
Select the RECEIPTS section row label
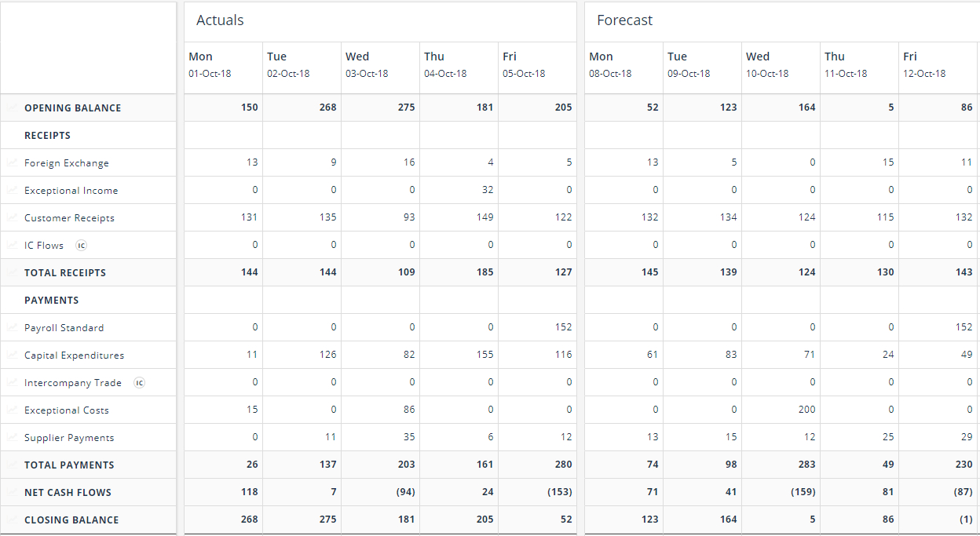point(47,136)
